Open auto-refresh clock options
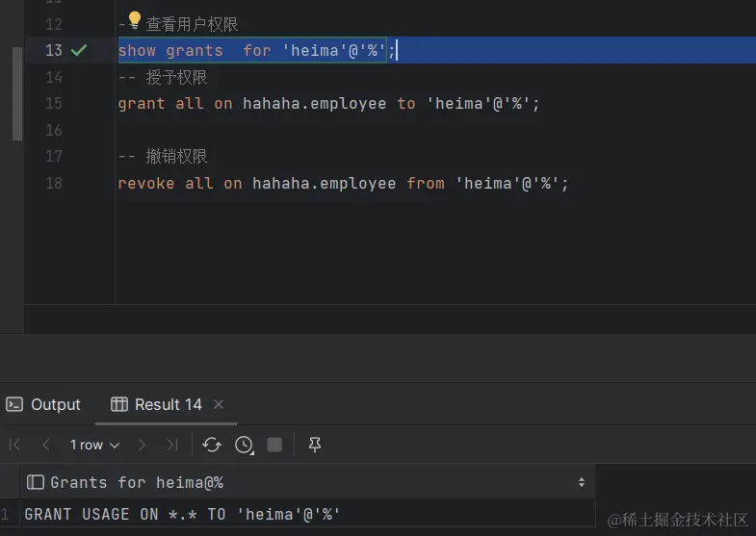The height and width of the screenshot is (536, 756). point(244,445)
